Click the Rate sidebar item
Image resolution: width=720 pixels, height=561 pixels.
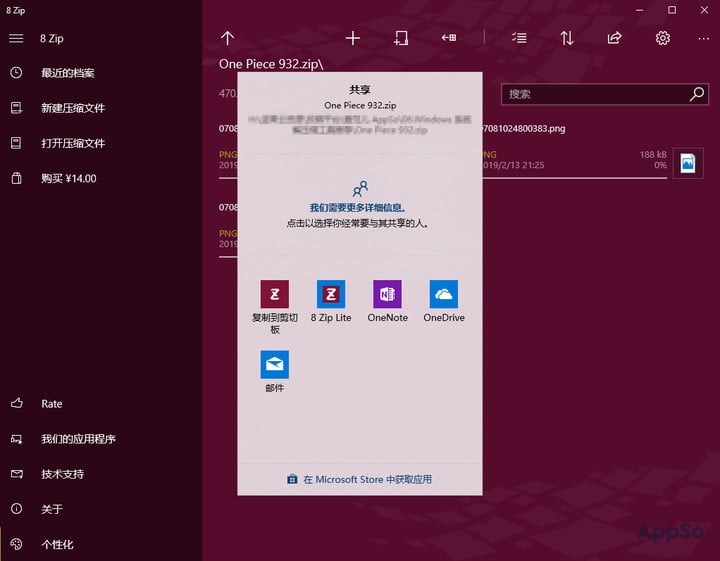point(52,404)
